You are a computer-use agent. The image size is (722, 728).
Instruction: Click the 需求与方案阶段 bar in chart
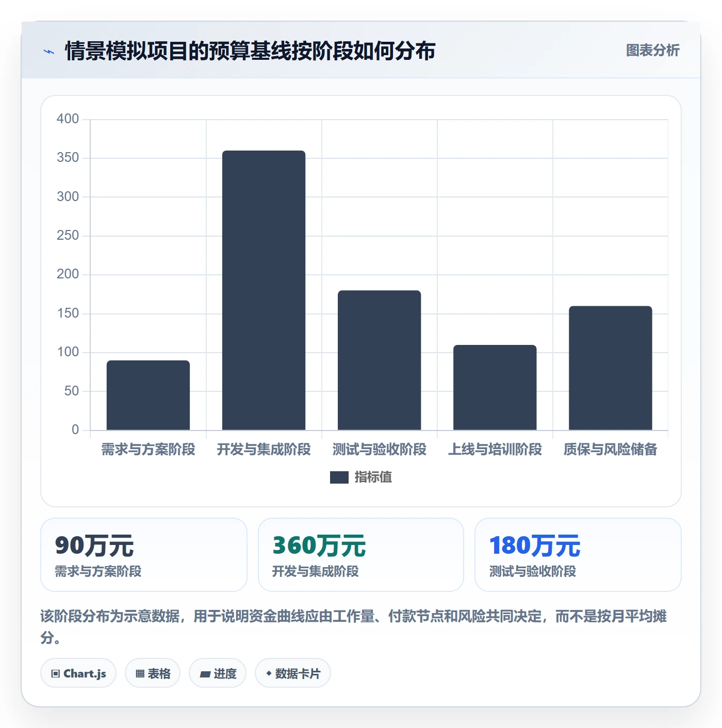[149, 395]
